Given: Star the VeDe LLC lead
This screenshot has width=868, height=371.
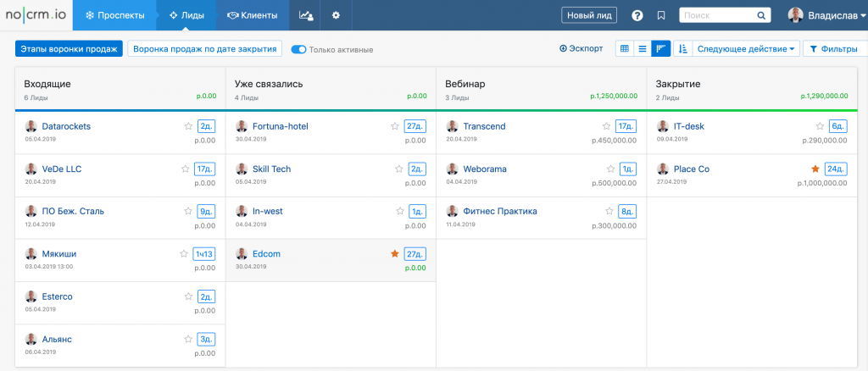Looking at the screenshot, I should click(x=185, y=169).
